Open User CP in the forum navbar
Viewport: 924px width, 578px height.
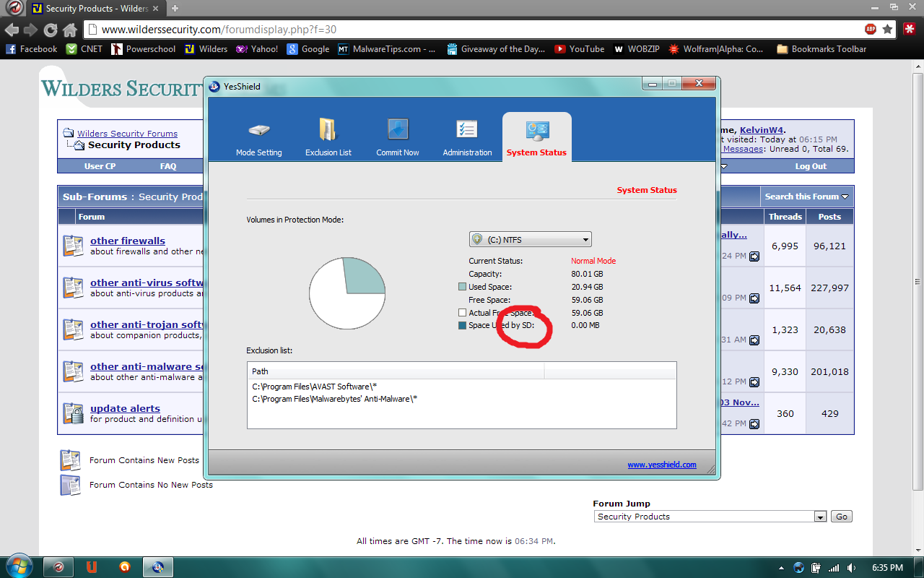click(x=100, y=166)
